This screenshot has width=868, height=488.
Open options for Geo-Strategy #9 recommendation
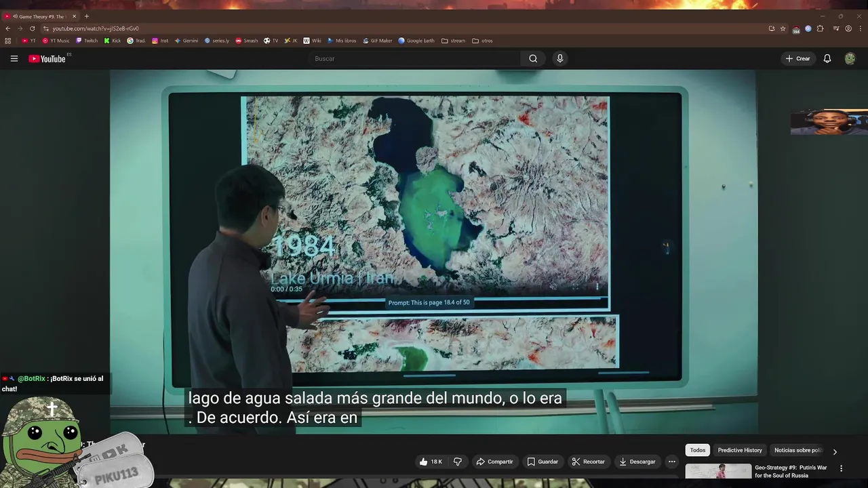842,468
